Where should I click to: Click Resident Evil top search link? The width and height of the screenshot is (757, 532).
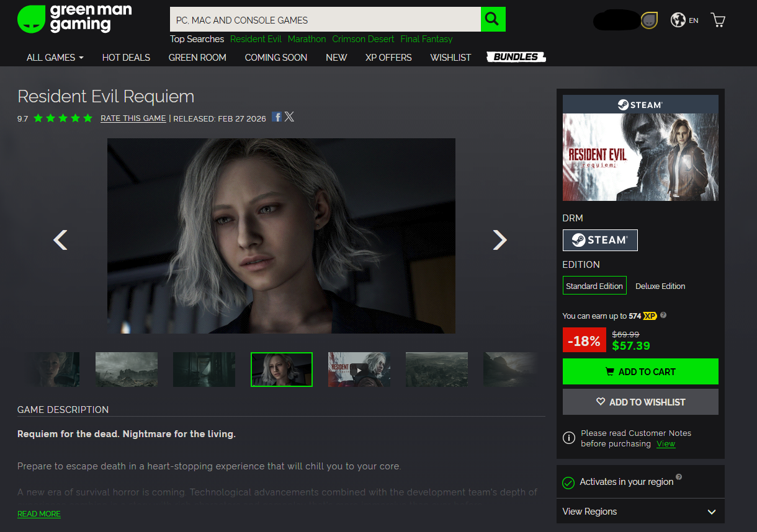point(256,39)
